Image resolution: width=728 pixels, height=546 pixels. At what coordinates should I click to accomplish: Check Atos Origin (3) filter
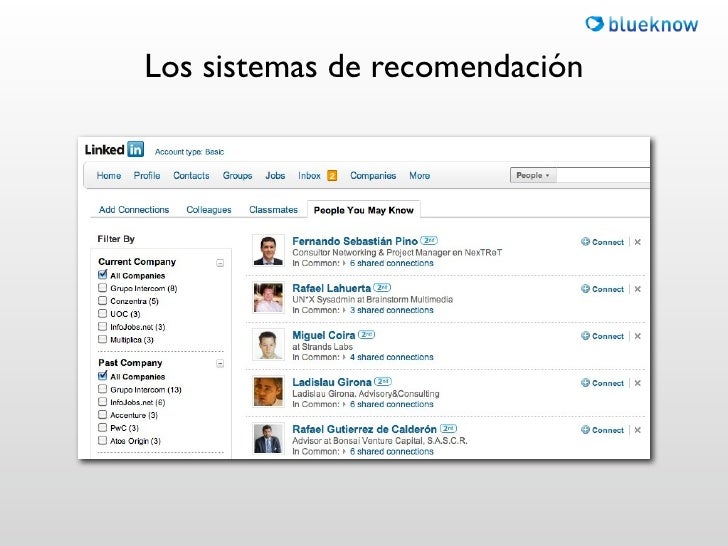tap(103, 440)
